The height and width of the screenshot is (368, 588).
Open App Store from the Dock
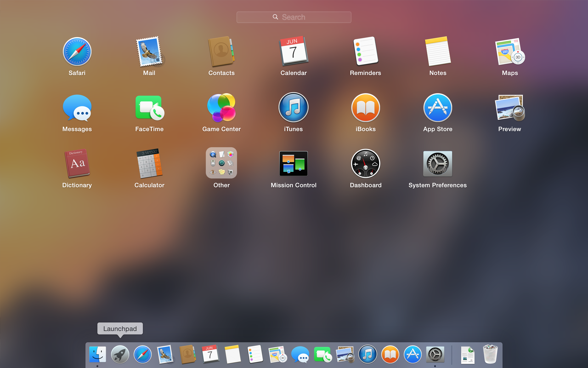pos(413,354)
